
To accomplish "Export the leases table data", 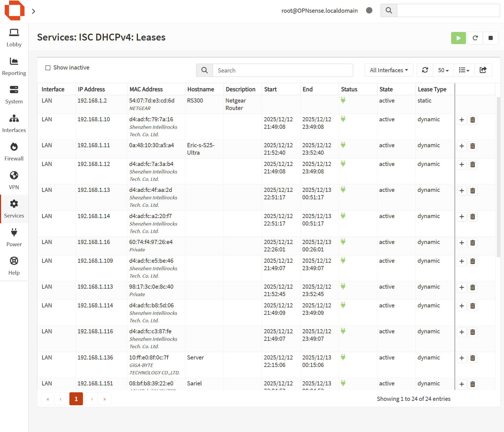I will (x=483, y=70).
